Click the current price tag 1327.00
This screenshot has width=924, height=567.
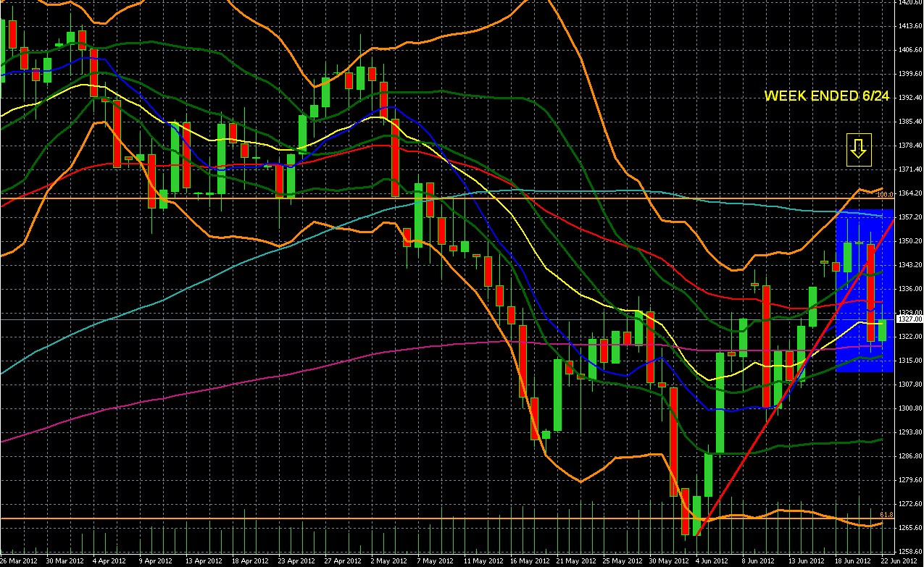pyautogui.click(x=909, y=319)
